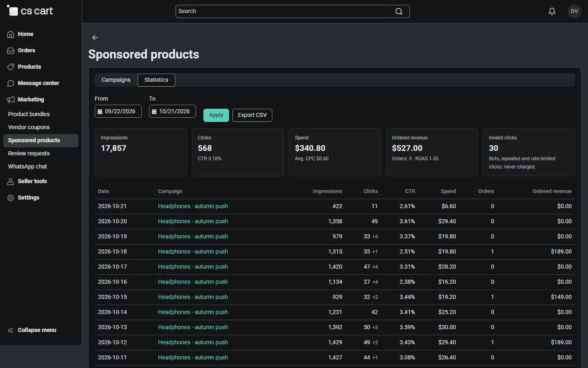Click the Ordered revenue column header
This screenshot has width=588, height=368.
pos(552,191)
